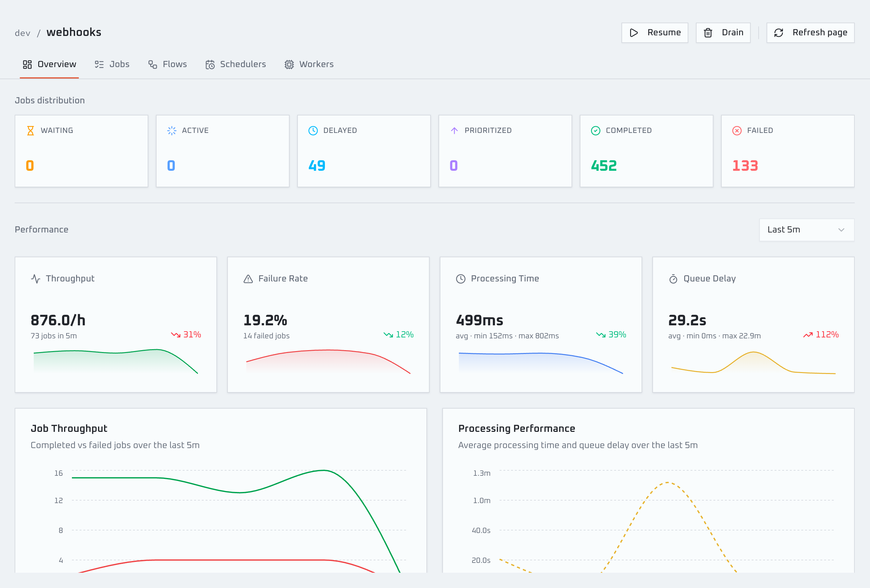Click the webhooks breadcrumb title

74,32
